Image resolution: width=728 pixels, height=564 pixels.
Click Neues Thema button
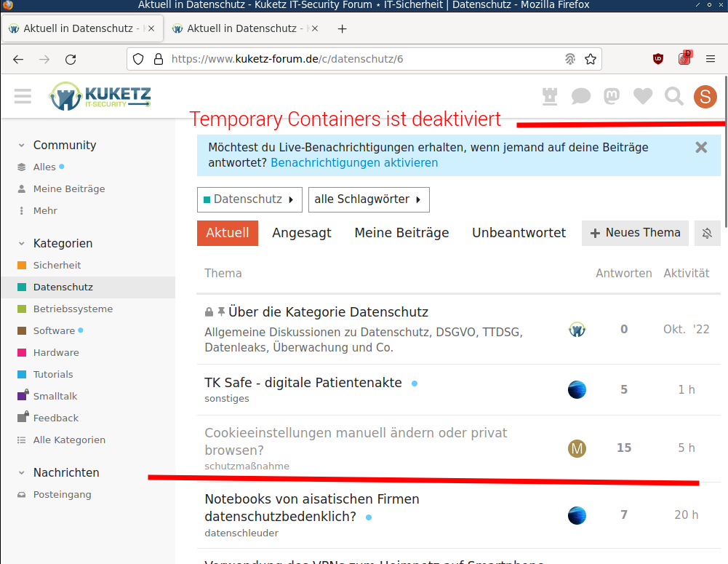(x=635, y=233)
